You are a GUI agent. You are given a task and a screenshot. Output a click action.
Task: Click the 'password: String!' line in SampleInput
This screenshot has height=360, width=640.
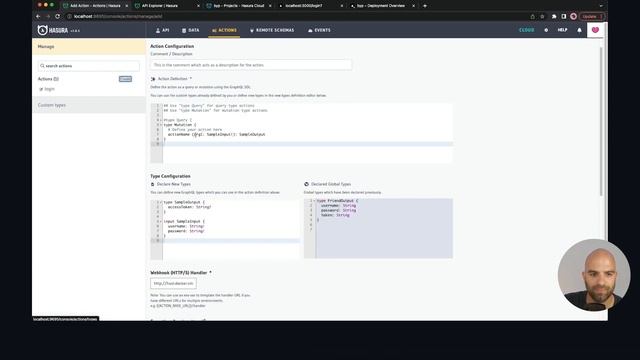click(186, 231)
